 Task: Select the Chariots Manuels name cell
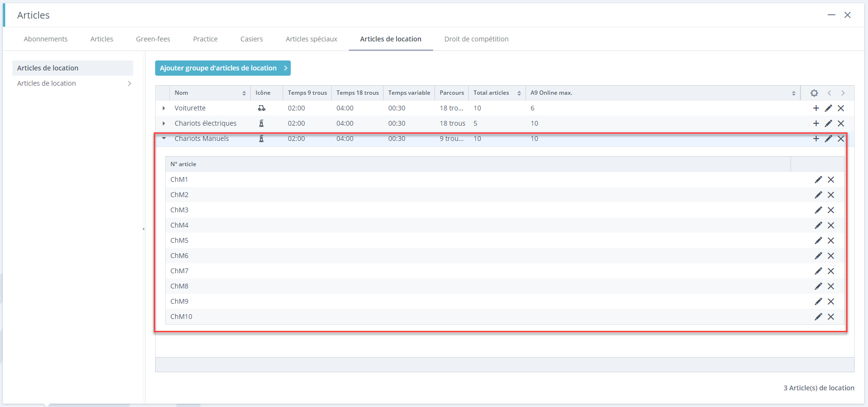pos(202,139)
